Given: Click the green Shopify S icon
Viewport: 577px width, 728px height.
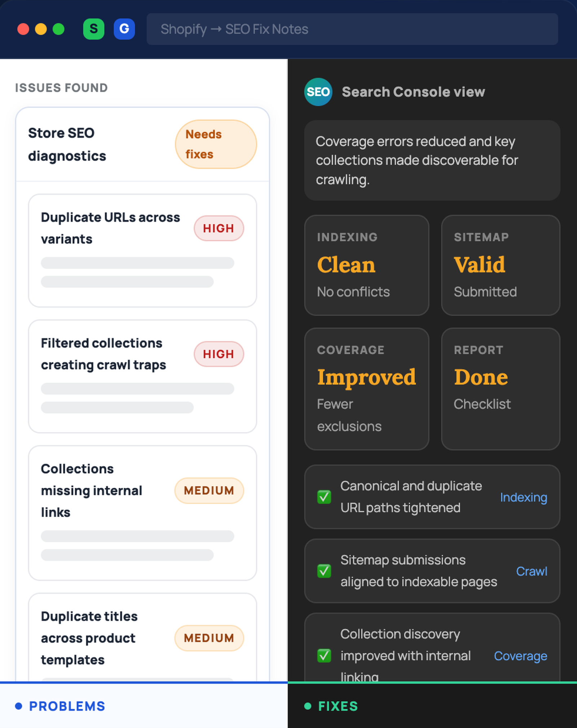Looking at the screenshot, I should pyautogui.click(x=93, y=29).
